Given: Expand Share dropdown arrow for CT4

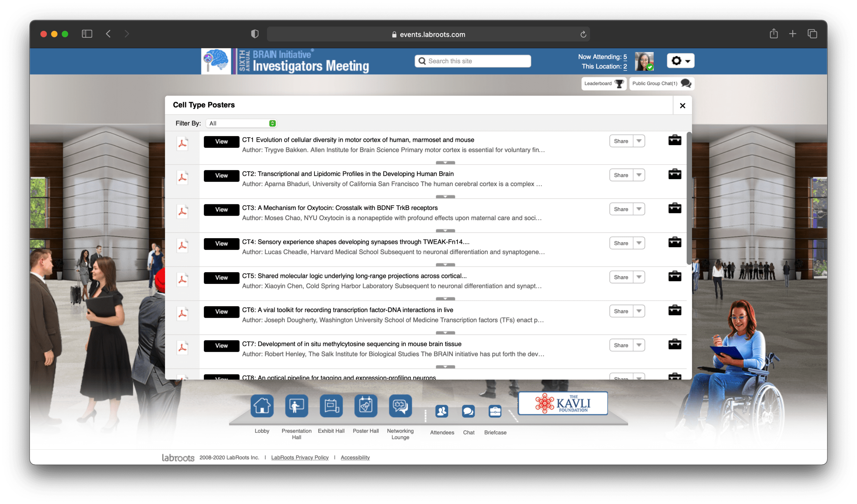Looking at the screenshot, I should pos(639,243).
